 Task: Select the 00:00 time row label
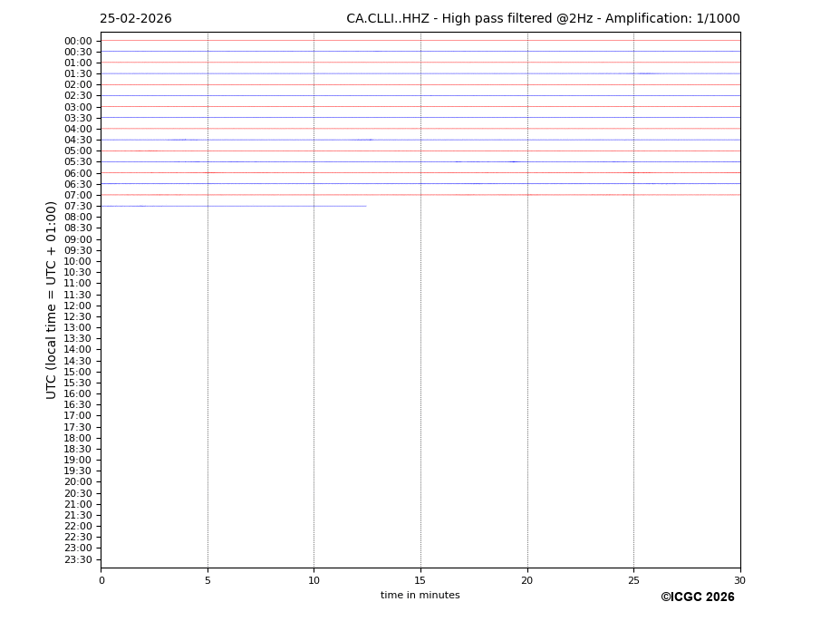78,41
